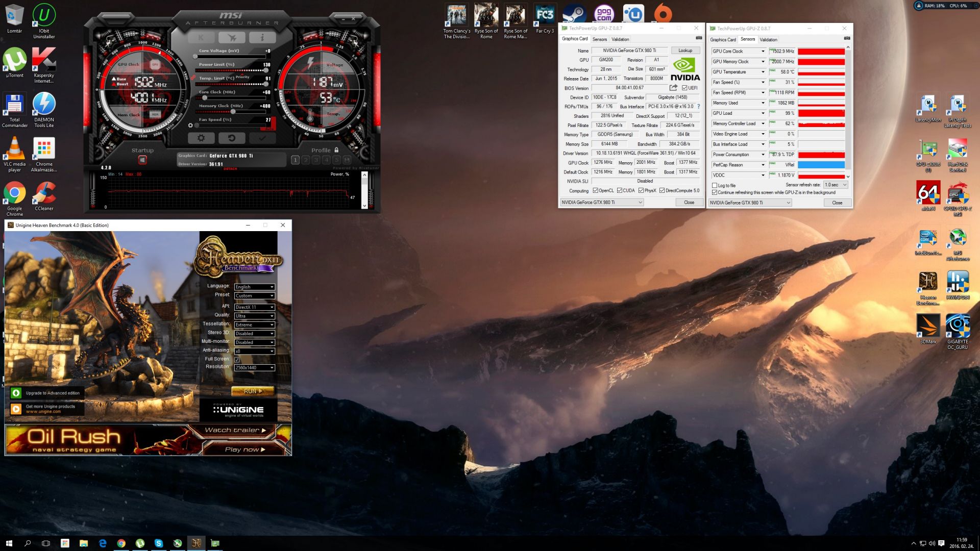
Task: Click Close button in left GPU-Z window
Action: coord(689,203)
